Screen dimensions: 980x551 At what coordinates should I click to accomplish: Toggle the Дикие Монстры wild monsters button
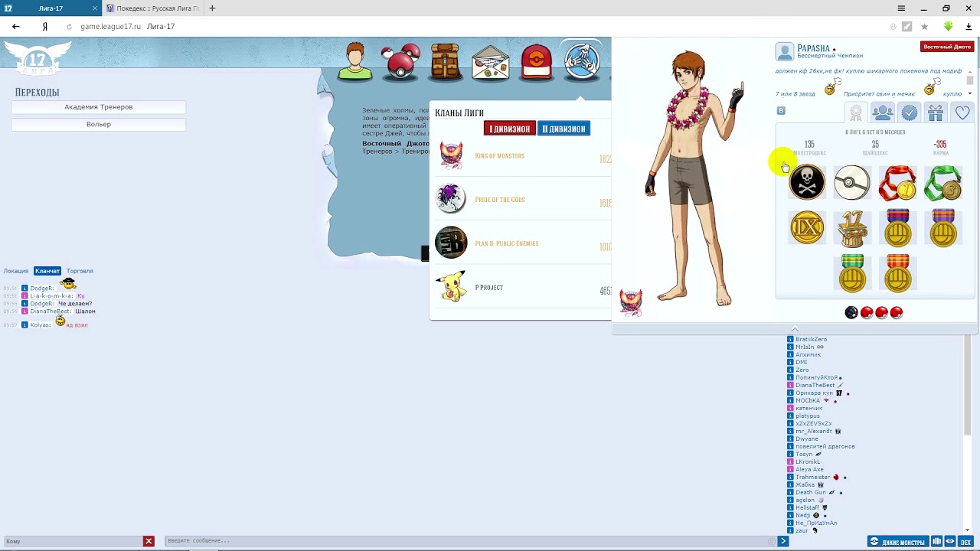pos(897,542)
